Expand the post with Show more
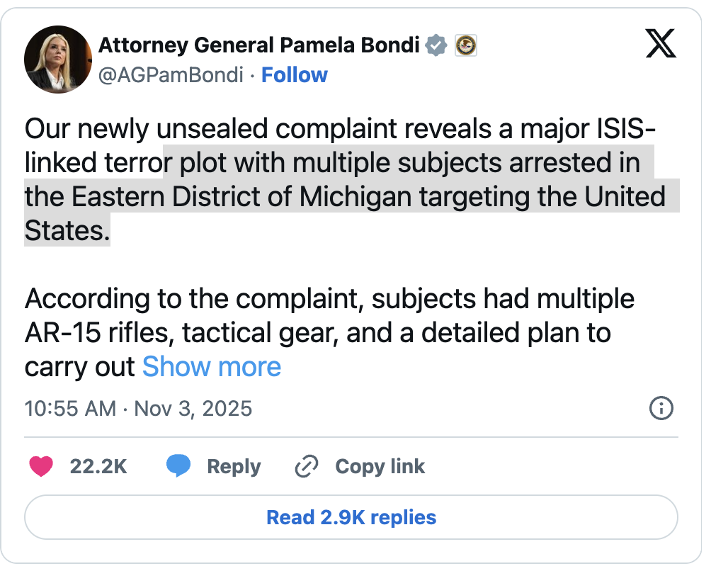 (211, 367)
